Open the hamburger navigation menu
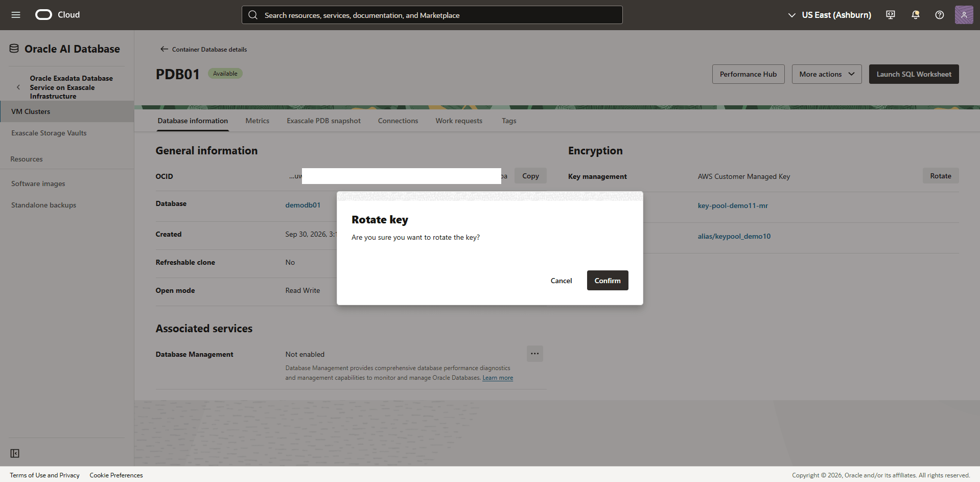This screenshot has width=980, height=482. (x=16, y=15)
